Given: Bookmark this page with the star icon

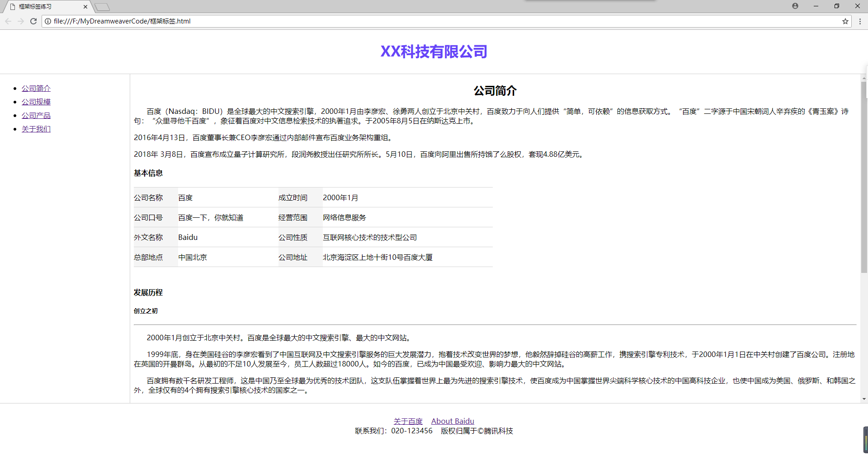Looking at the screenshot, I should [x=845, y=21].
